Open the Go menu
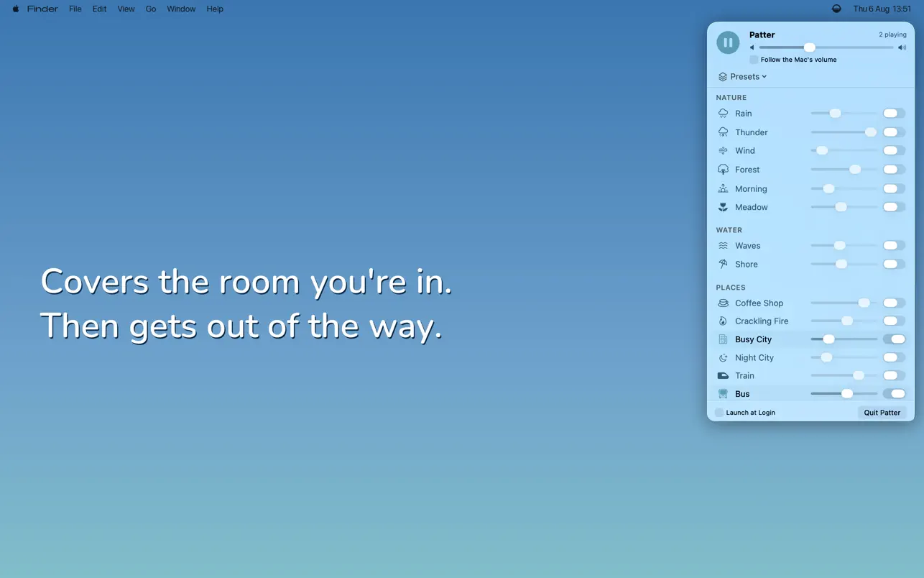 pyautogui.click(x=151, y=9)
